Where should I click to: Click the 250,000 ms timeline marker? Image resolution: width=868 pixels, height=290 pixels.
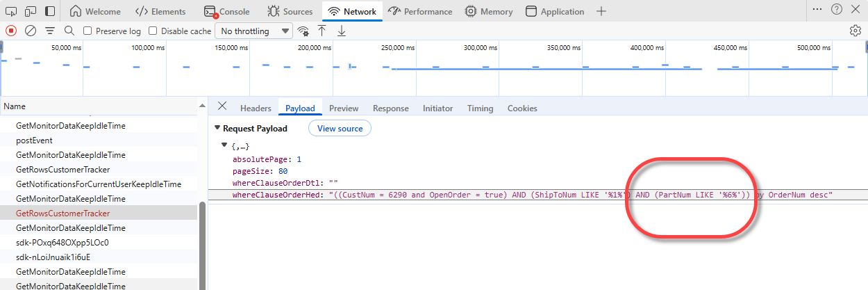(x=398, y=48)
